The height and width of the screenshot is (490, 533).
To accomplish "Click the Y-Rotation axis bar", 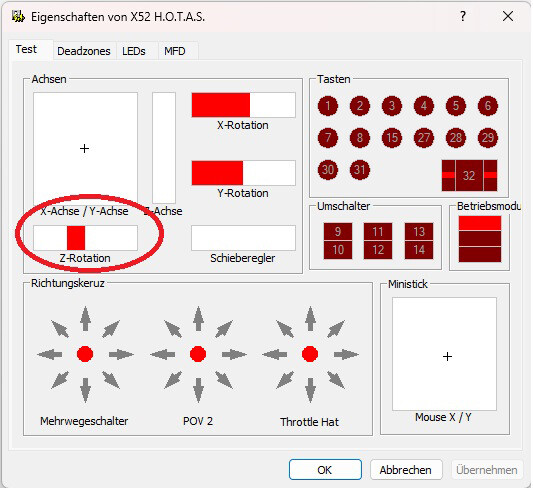I will click(243, 173).
